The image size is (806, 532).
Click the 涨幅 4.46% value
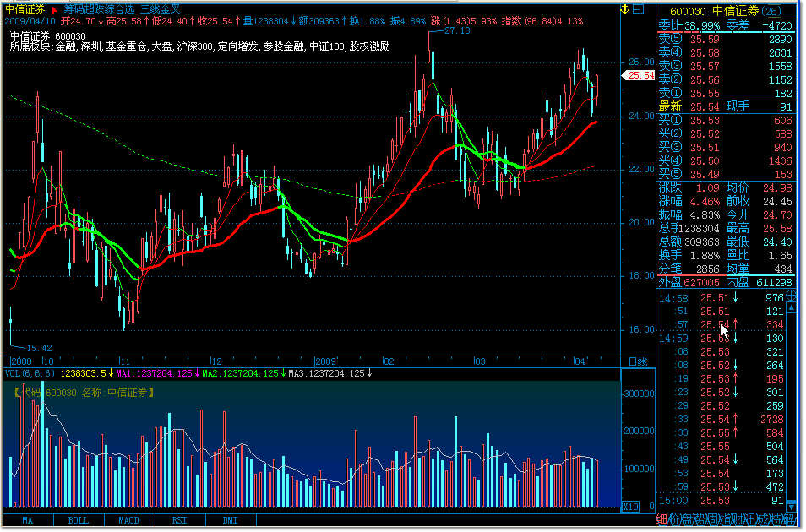[x=705, y=202]
